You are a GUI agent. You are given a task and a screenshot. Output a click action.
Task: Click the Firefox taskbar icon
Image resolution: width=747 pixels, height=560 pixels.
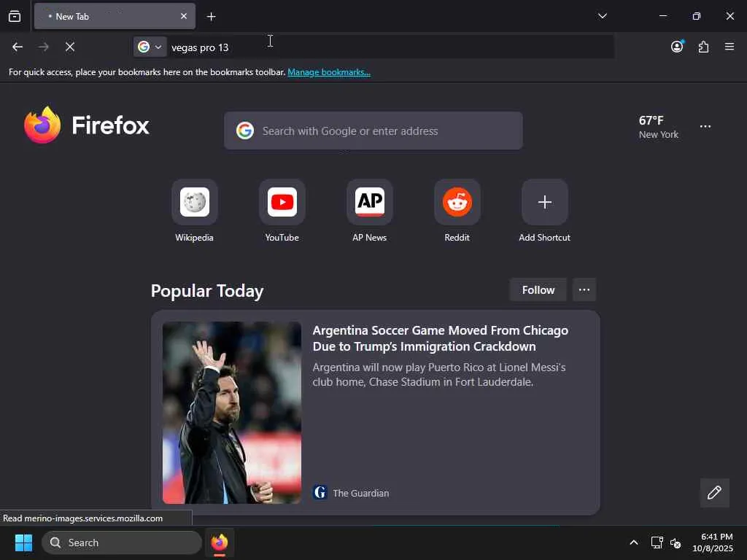[x=219, y=542]
